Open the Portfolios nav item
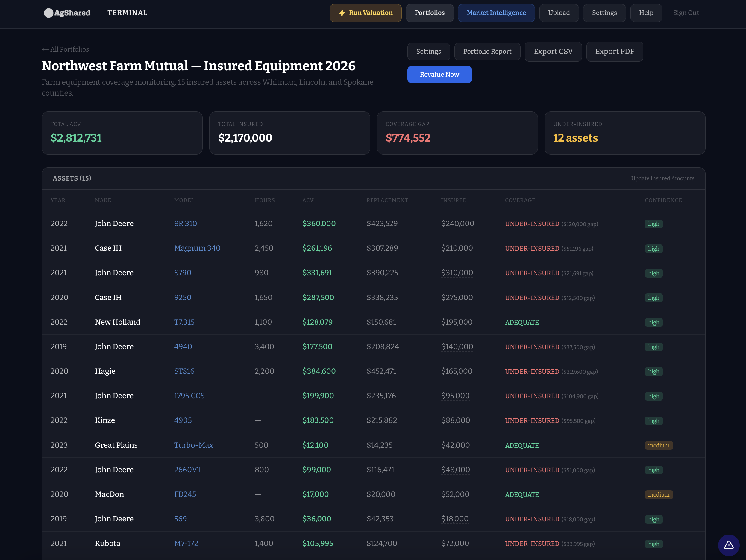 429,13
